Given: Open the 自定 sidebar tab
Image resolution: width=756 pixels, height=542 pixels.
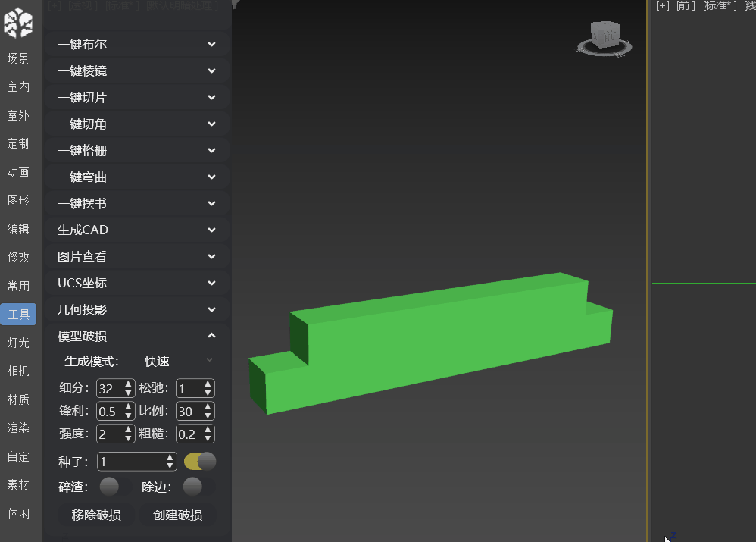Looking at the screenshot, I should (x=18, y=456).
